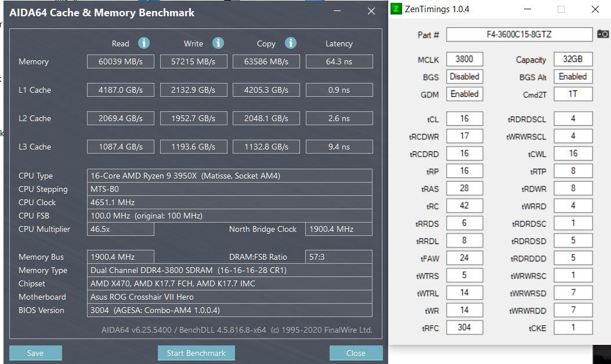Viewport: 611px width, 364px height.
Task: Click the ZenTimings app logo icon
Action: 396,9
